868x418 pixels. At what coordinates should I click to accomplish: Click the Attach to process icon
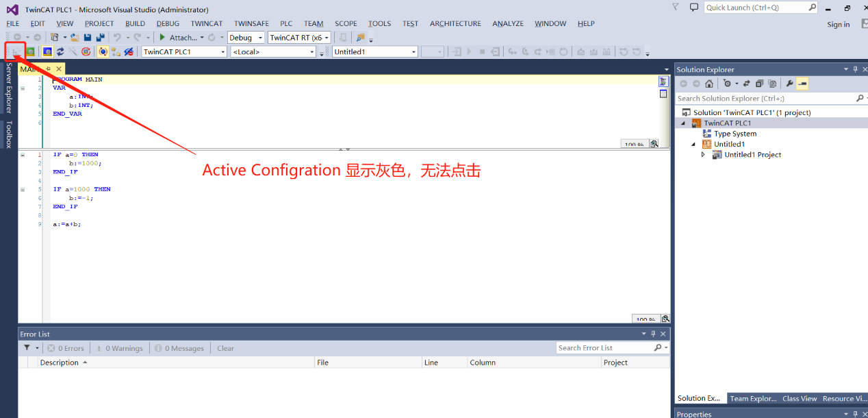pyautogui.click(x=180, y=38)
